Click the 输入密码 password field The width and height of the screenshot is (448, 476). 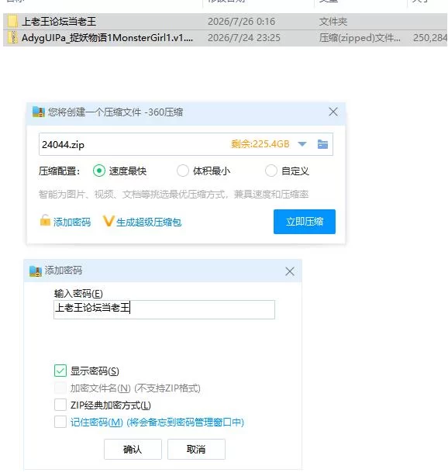click(164, 309)
